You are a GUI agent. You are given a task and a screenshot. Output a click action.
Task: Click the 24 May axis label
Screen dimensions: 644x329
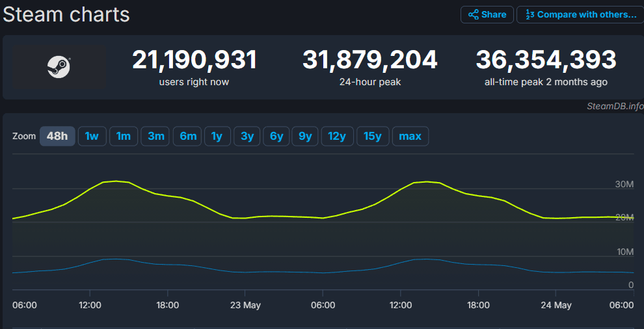(x=556, y=306)
